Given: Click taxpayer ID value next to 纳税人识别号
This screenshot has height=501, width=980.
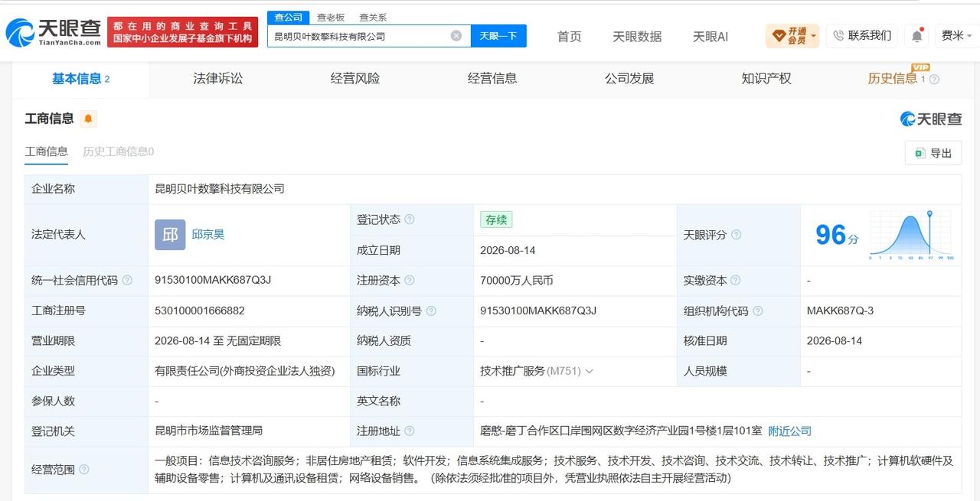Looking at the screenshot, I should tap(538, 311).
